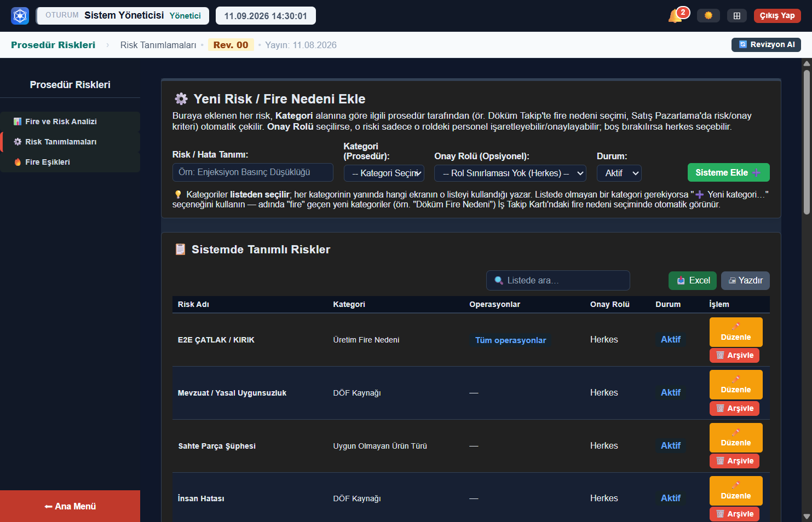Click the Rev. 00 revision badge
This screenshot has height=522, width=812.
[231, 45]
